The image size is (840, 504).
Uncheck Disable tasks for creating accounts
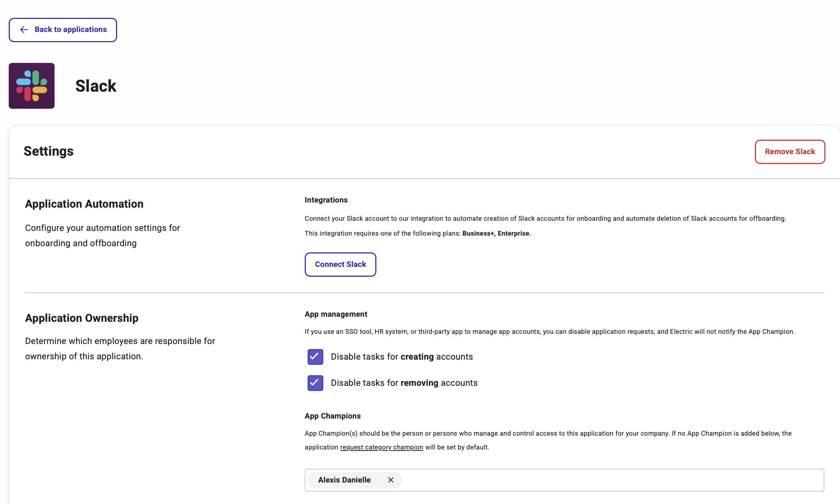[315, 357]
